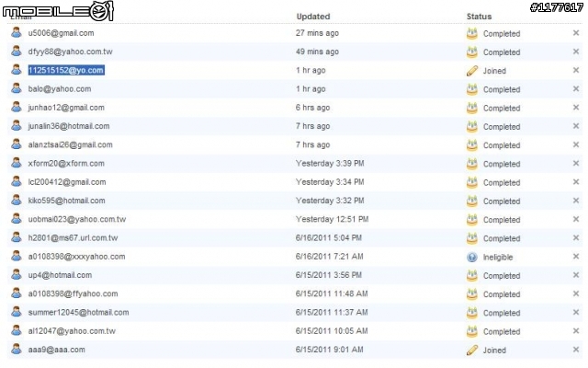Click the user icon beside kiko595@hotmail.com
The height and width of the screenshot is (368, 588).
[x=17, y=201]
